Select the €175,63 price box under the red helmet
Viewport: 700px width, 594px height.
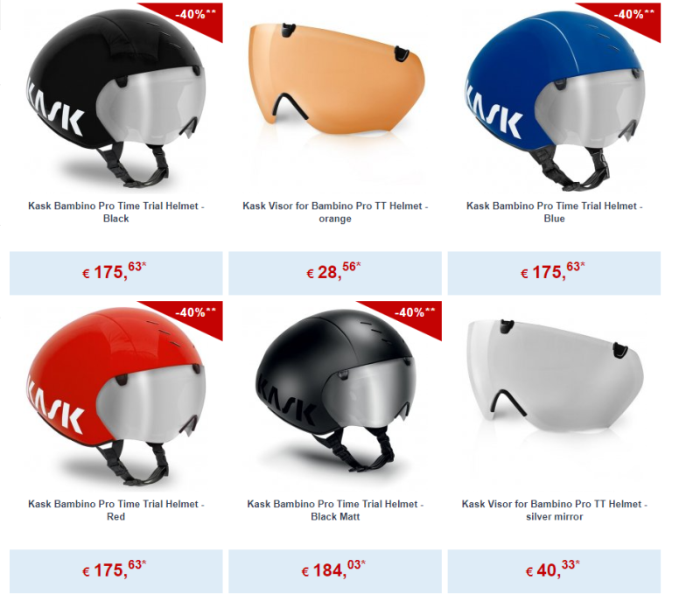coord(116,570)
